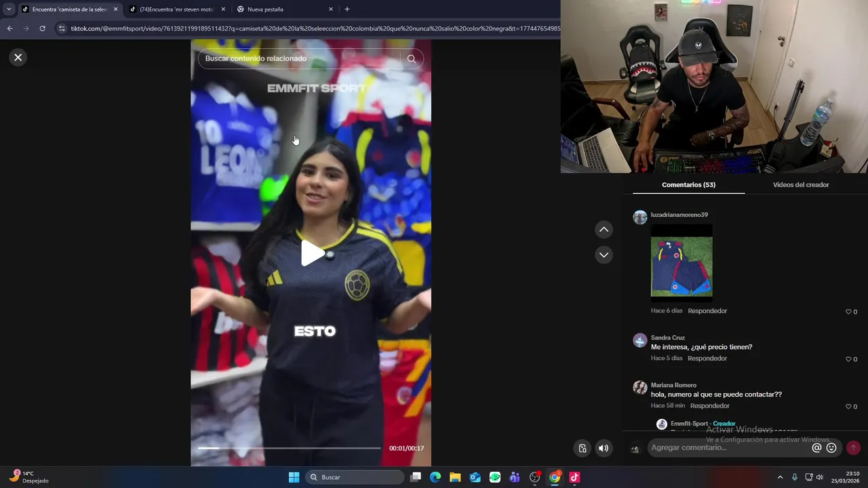Viewport: 868px width, 488px height.
Task: Open Outlook from the taskbar
Action: point(475,477)
